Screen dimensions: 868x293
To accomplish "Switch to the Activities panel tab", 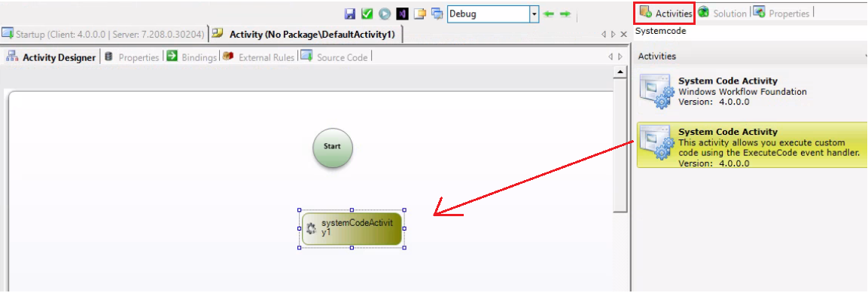I will 665,13.
